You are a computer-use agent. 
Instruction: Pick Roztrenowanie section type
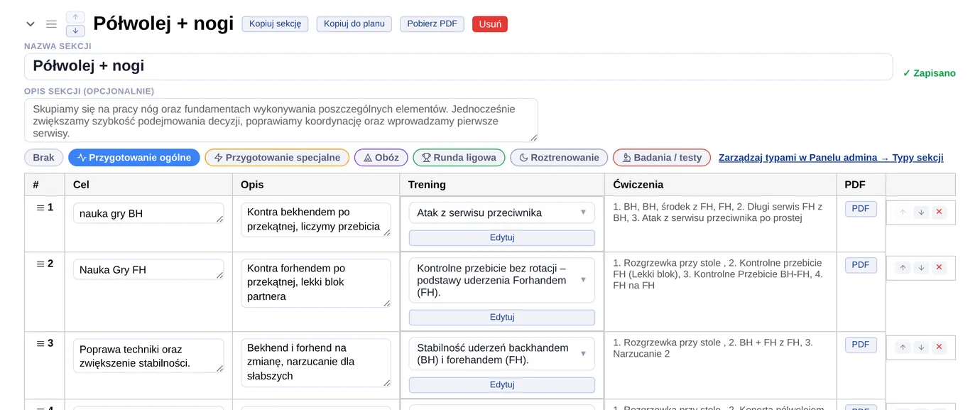559,158
